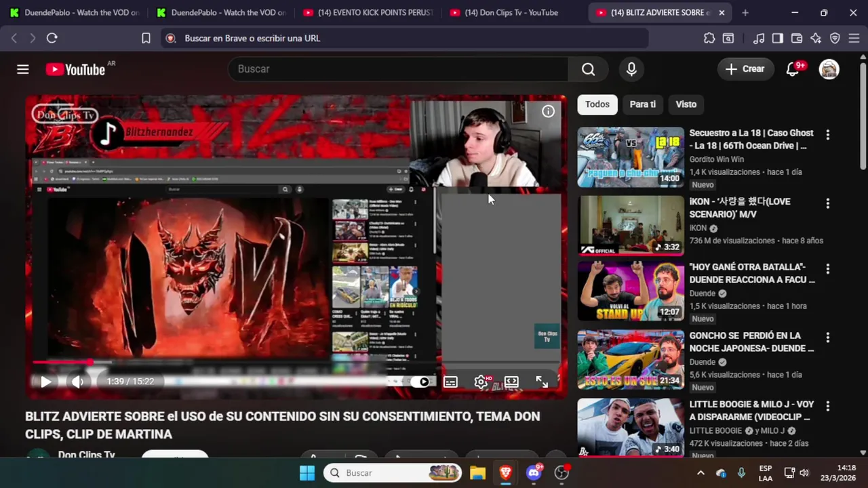Open ESP LAA keyboard language indicator
Image resolution: width=868 pixels, height=488 pixels.
click(765, 472)
